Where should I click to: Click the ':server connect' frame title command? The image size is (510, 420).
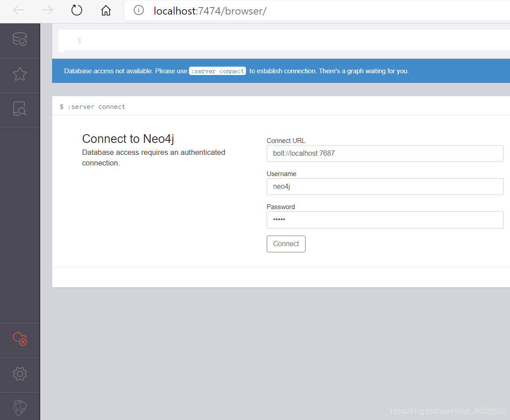[x=96, y=107]
